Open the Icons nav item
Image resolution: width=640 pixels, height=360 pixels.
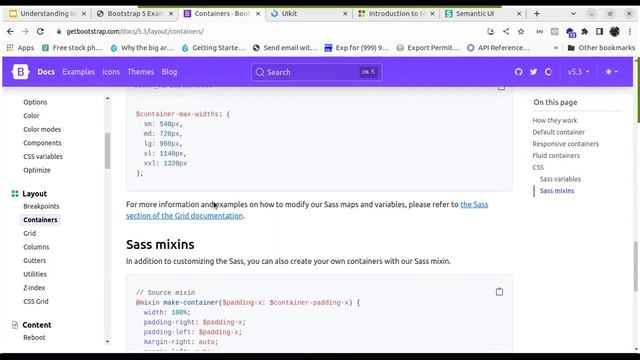111,72
